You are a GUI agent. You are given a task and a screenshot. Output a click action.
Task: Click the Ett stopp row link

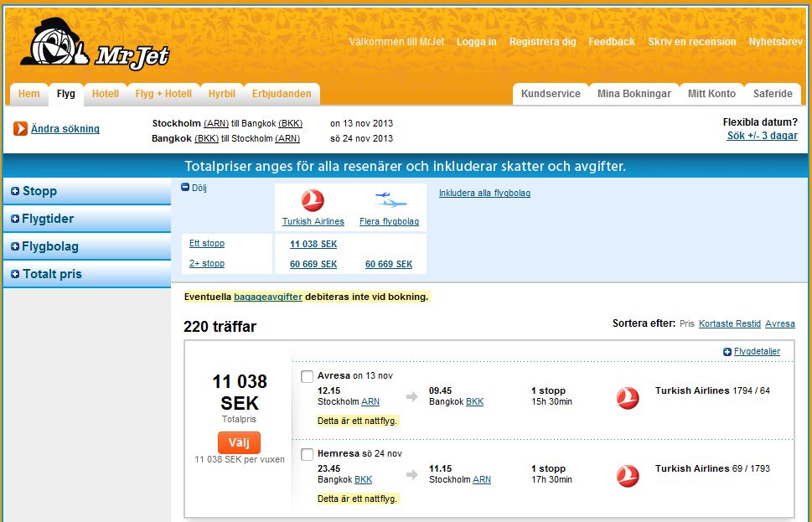click(x=207, y=243)
